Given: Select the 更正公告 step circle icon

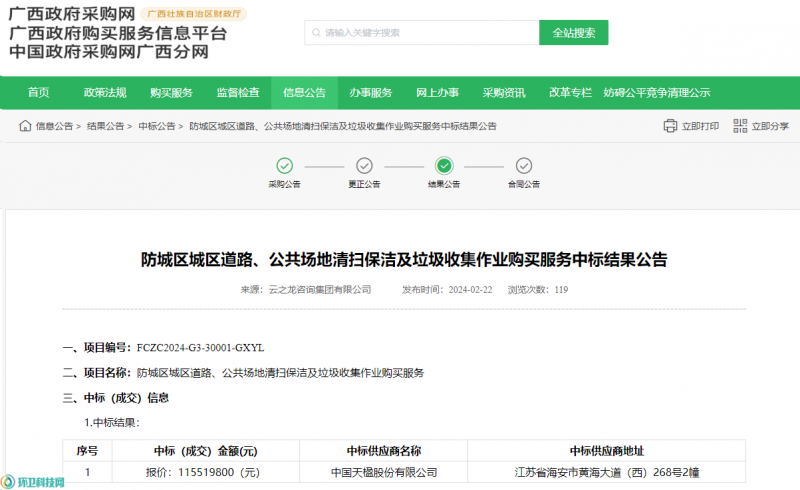Looking at the screenshot, I should pyautogui.click(x=364, y=166).
